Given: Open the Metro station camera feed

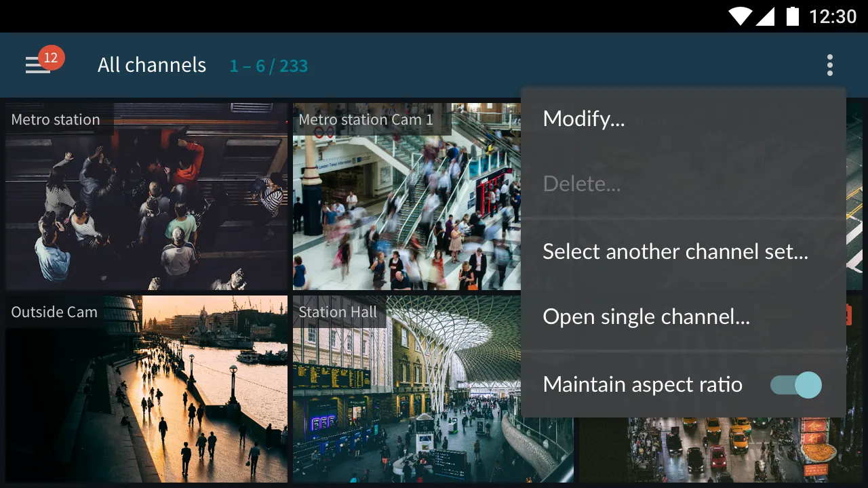Looking at the screenshot, I should pyautogui.click(x=146, y=197).
